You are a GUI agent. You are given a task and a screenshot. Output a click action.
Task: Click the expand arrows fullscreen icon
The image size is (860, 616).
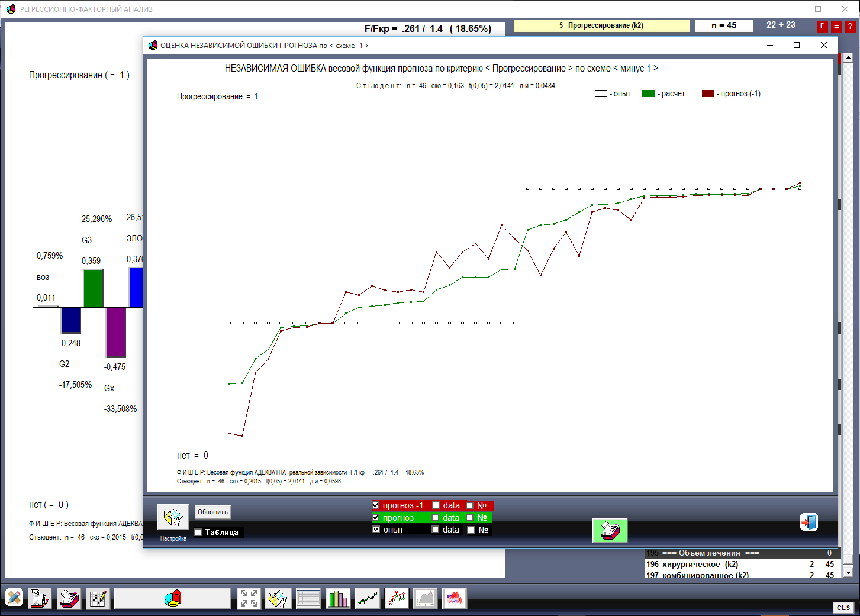click(x=249, y=598)
